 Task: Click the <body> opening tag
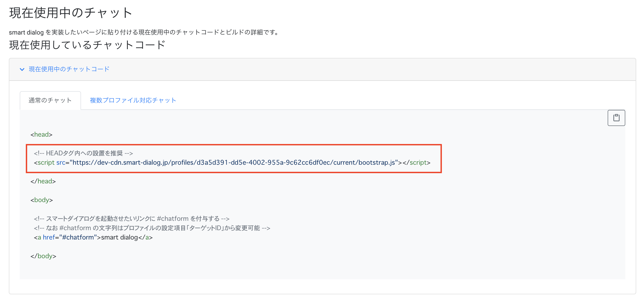pyautogui.click(x=42, y=200)
